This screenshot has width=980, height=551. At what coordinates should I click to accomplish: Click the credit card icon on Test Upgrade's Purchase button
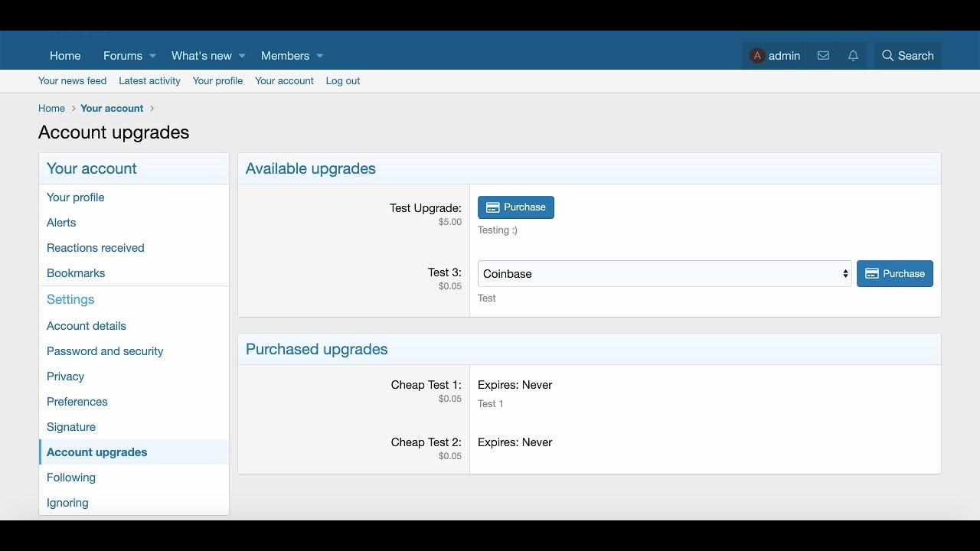pyautogui.click(x=494, y=207)
